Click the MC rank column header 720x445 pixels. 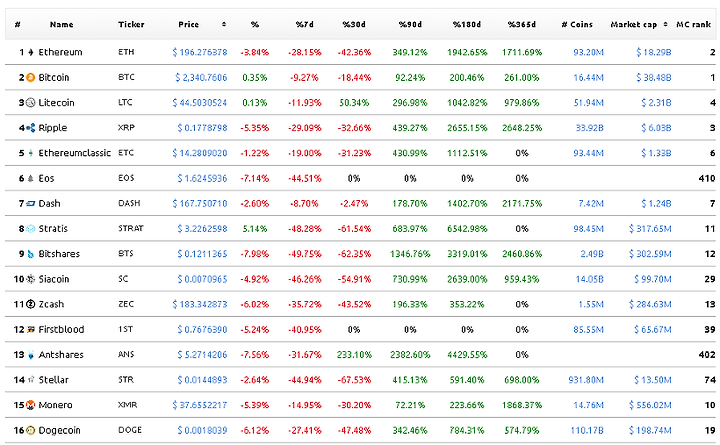click(693, 24)
